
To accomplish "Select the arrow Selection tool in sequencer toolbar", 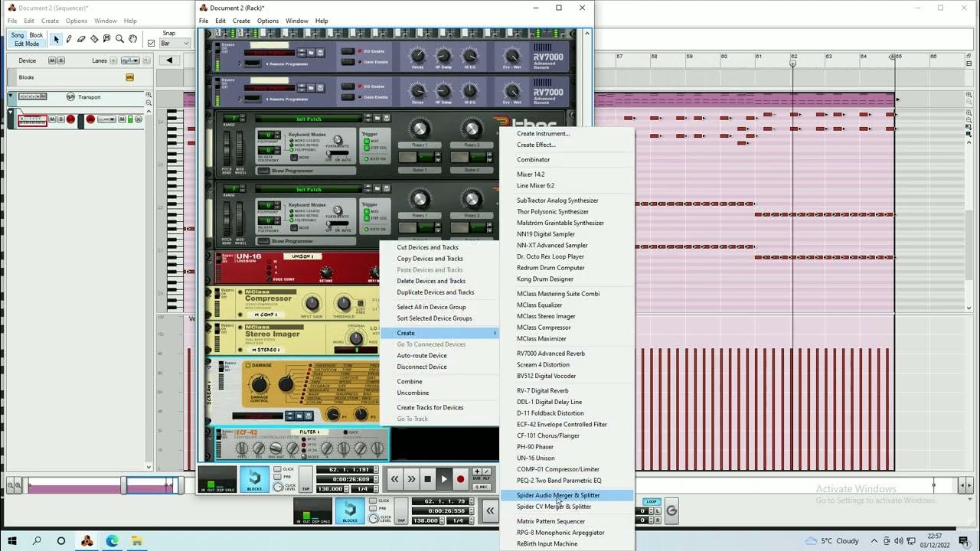I will click(x=56, y=39).
